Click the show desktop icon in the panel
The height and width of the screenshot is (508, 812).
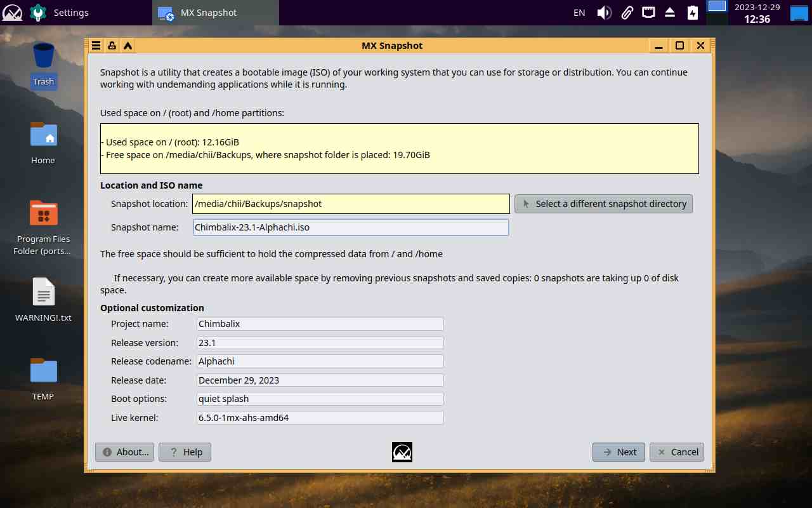799,13
